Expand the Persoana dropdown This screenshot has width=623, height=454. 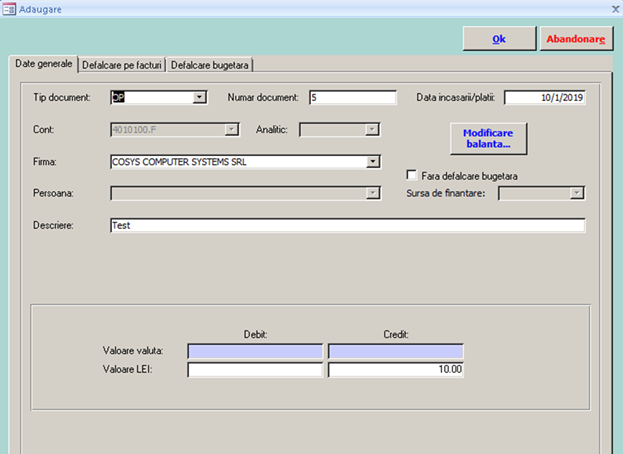pyautogui.click(x=373, y=193)
